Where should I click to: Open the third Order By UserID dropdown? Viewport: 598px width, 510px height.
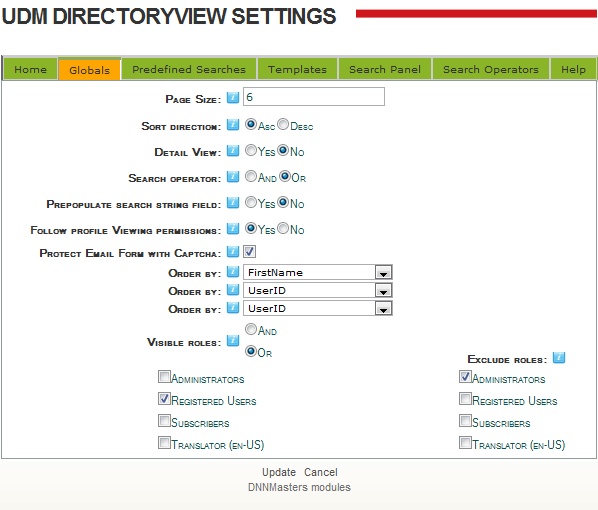coord(318,308)
